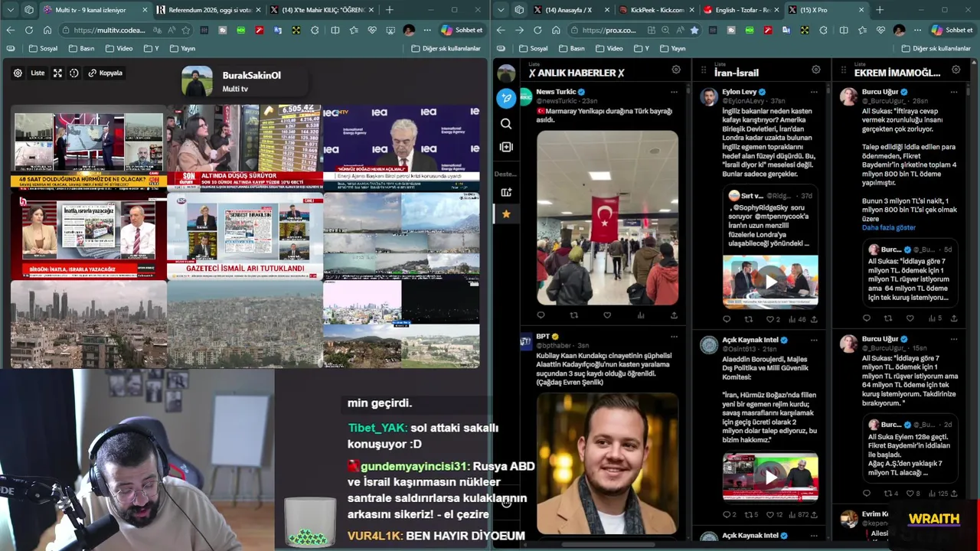
Task: Open Eylon Levy profile name
Action: pos(739,92)
